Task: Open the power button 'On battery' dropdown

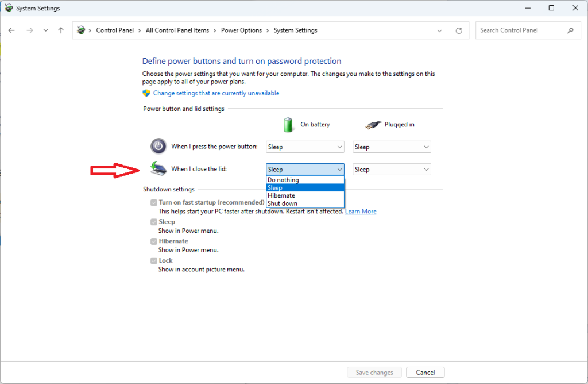Action: tap(304, 147)
